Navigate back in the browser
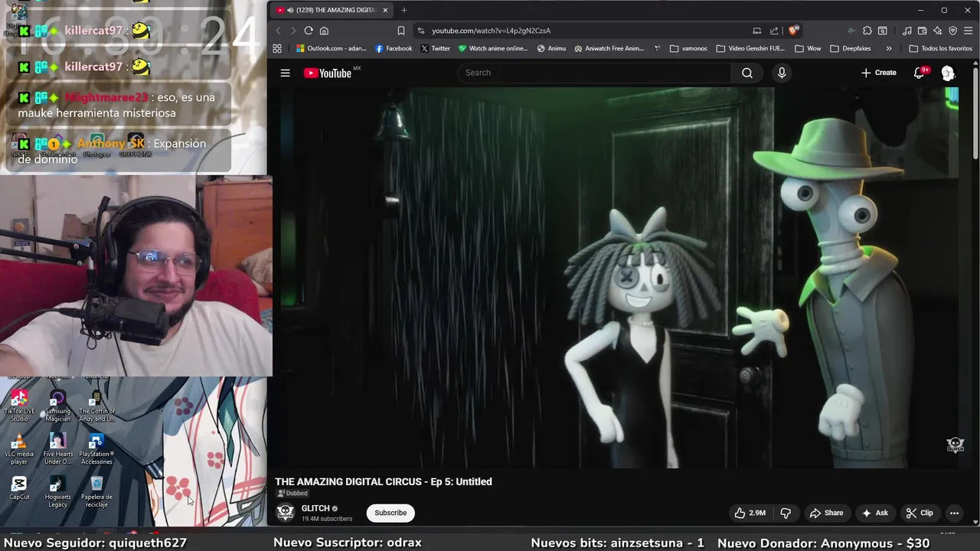Image resolution: width=980 pixels, height=551 pixels. (278, 31)
